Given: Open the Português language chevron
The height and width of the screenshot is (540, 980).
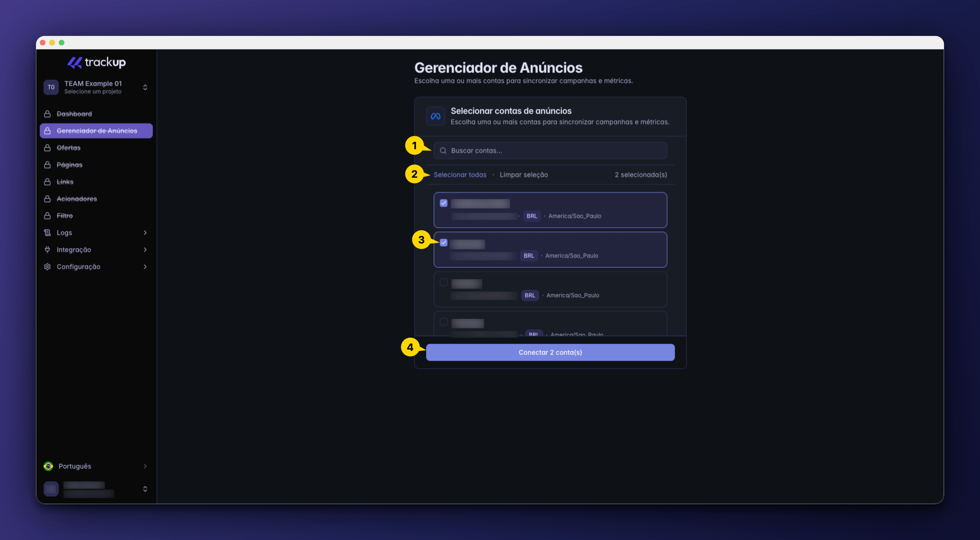Looking at the screenshot, I should point(145,466).
